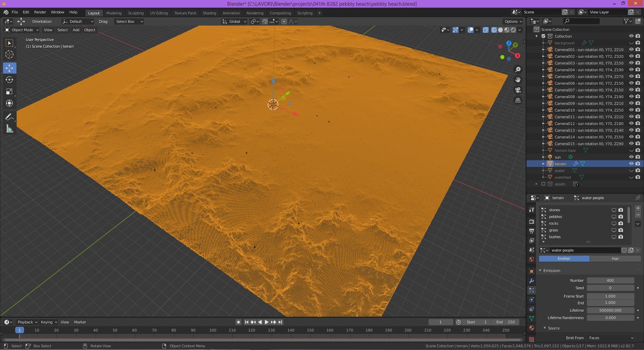Viewport: 644px width, 350px height.
Task: Select the Annotate tool
Action: 10,116
